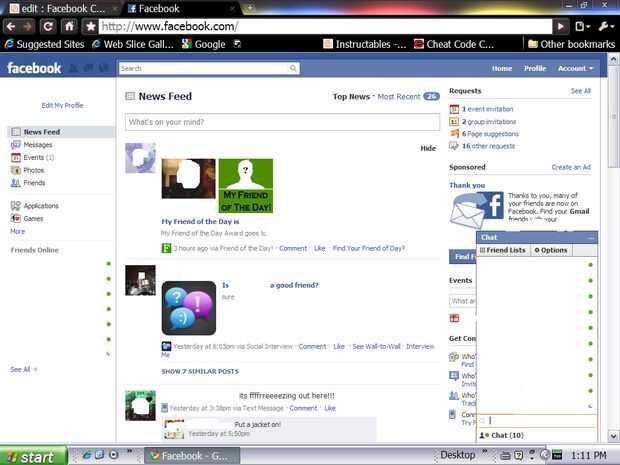The width and height of the screenshot is (620, 465).
Task: Open the Windows start button
Action: point(33,456)
